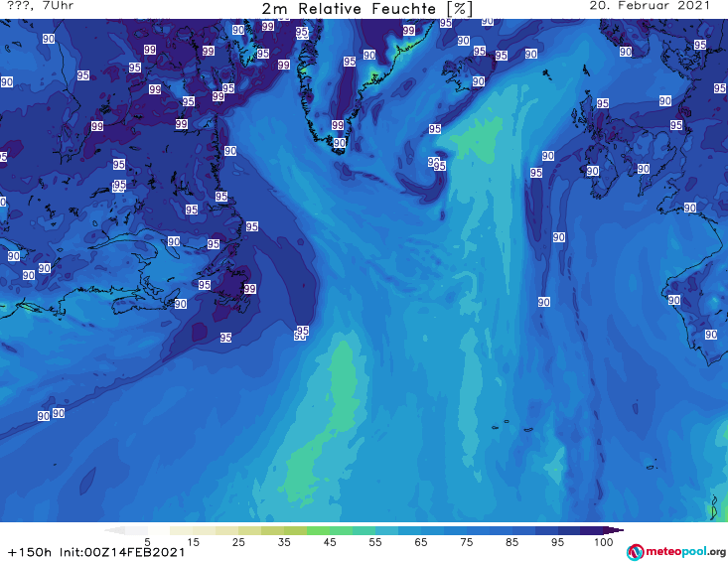Click the dark purple arrow tip of colorbar
This screenshot has height=562, width=728.
(614, 530)
